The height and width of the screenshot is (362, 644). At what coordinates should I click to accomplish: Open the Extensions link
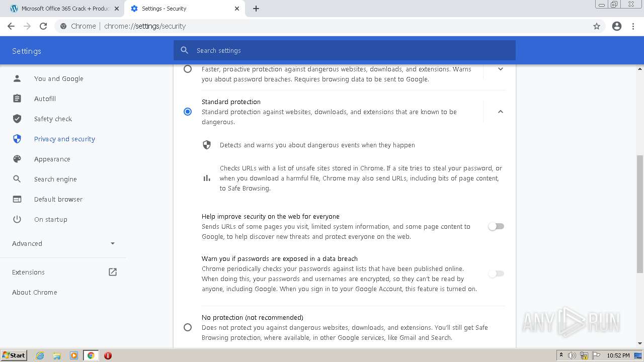[28, 272]
